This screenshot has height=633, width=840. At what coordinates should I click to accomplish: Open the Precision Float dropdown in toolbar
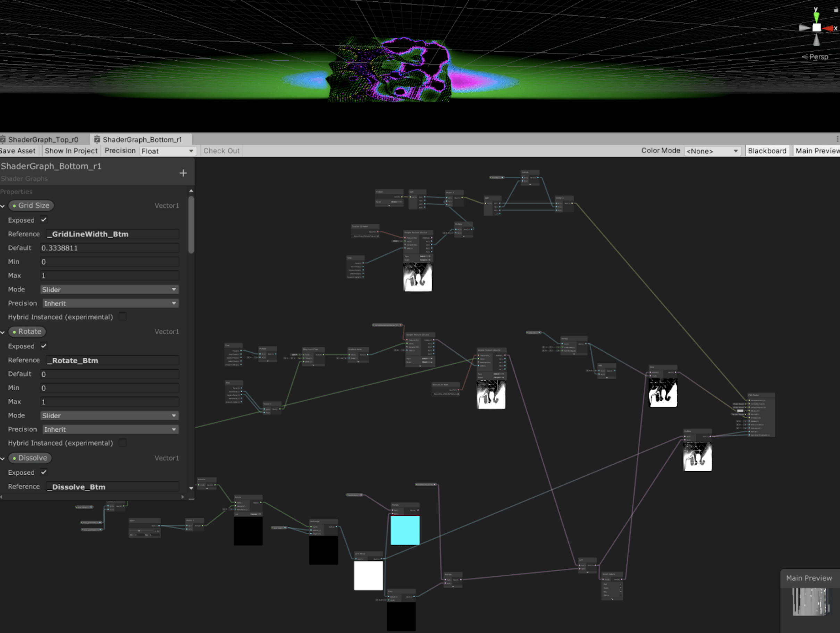[x=167, y=151]
